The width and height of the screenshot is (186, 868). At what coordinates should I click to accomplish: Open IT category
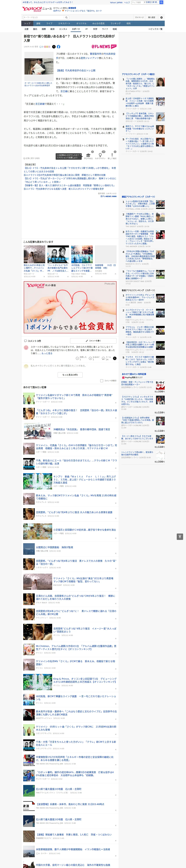pos(86,29)
